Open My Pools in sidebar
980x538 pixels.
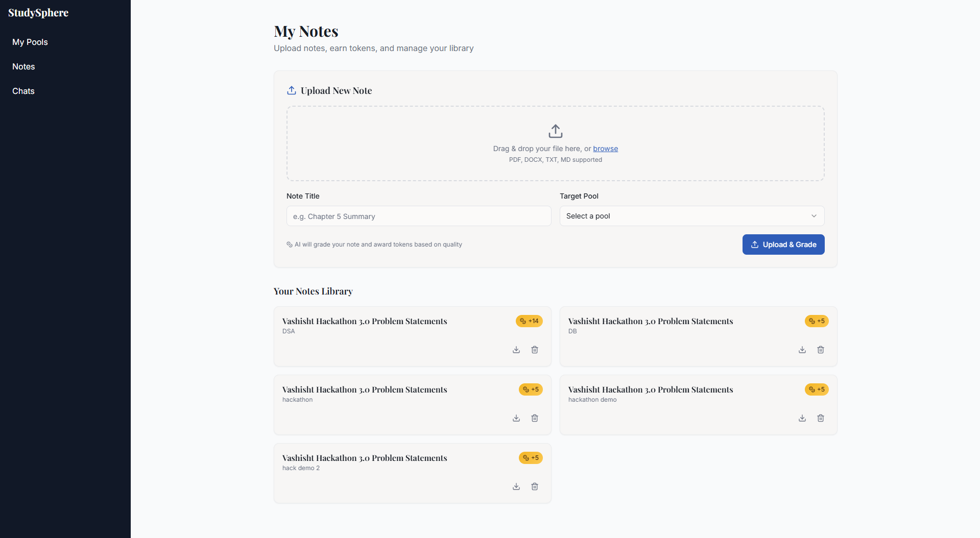pyautogui.click(x=30, y=42)
